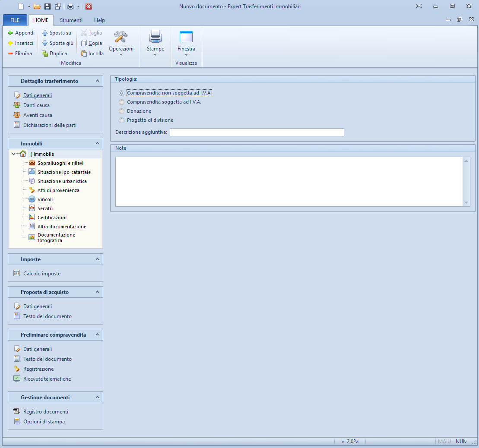Open Danti causa section link
Image resolution: width=479 pixels, height=448 pixels.
click(36, 105)
